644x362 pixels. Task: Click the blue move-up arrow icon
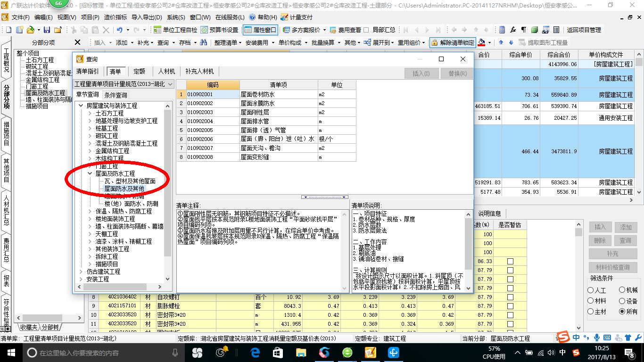click(x=501, y=42)
